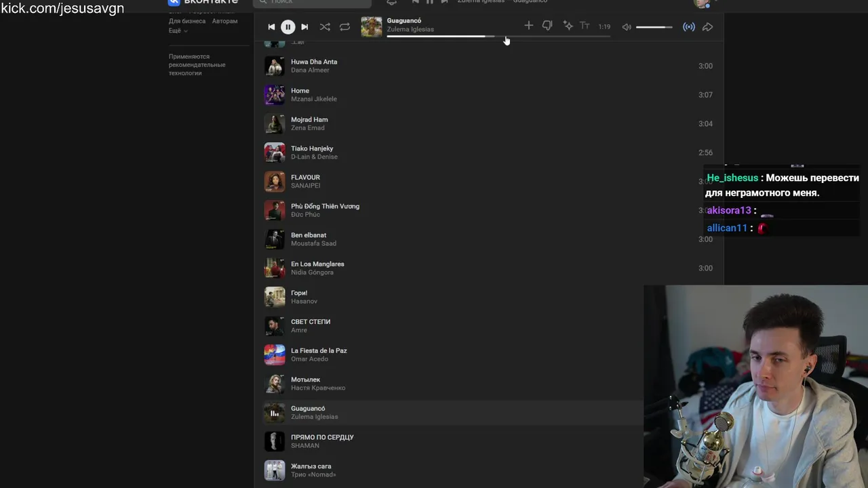Toggle the broadcast music status icon
Image resolution: width=868 pixels, height=488 pixels.
click(688, 27)
